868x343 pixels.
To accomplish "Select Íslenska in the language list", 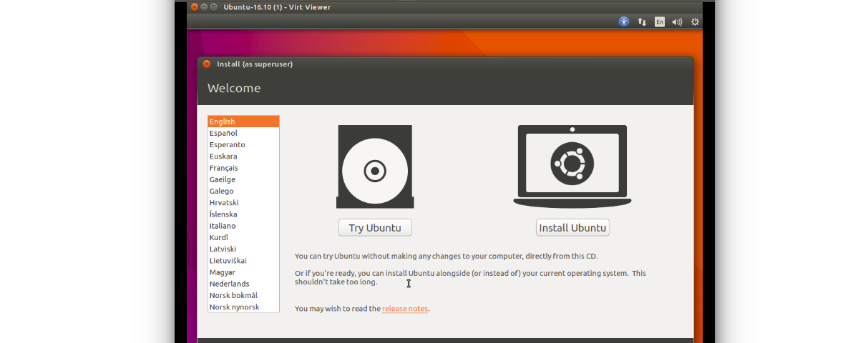I will tap(243, 214).
